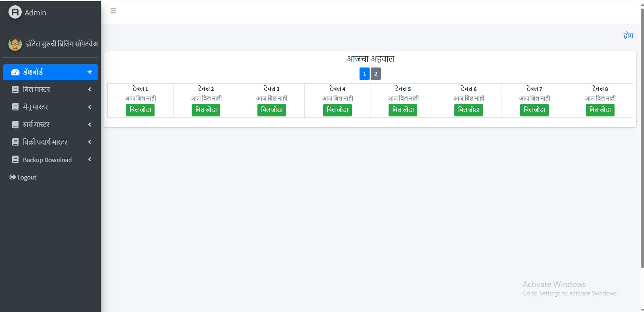Click the टेबल 4 column header
644x312 pixels.
click(337, 89)
